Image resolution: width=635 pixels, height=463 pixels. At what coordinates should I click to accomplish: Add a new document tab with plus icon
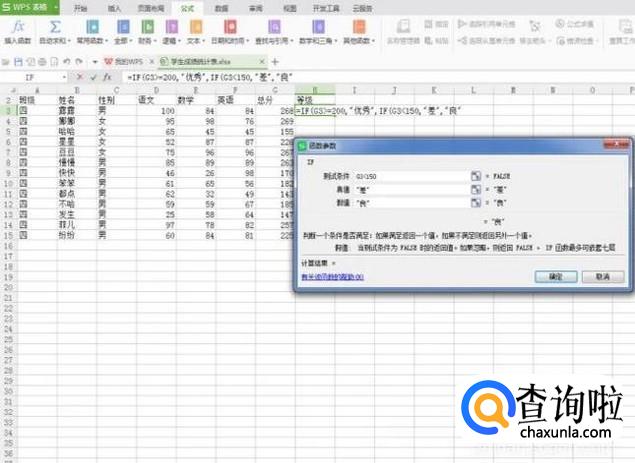coord(275,62)
